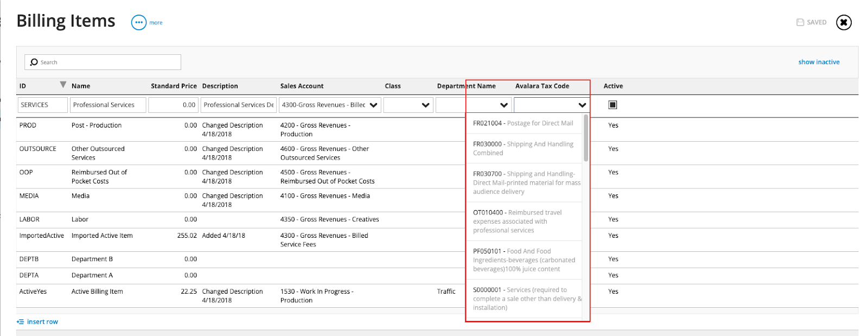Viewport: 868px width, 336px height.
Task: Collapse the Avalara Tax Code dropdown
Action: (582, 105)
